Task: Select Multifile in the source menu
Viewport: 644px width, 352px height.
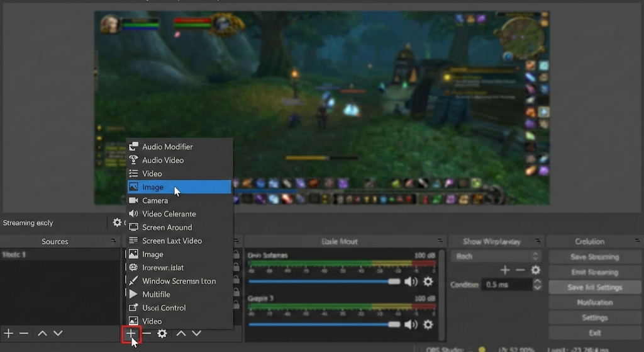Action: coord(156,294)
